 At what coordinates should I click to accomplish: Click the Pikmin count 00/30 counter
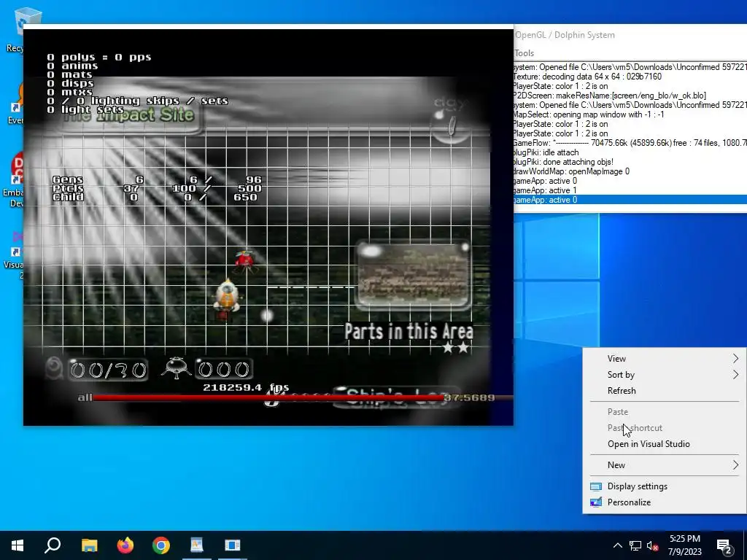point(109,370)
